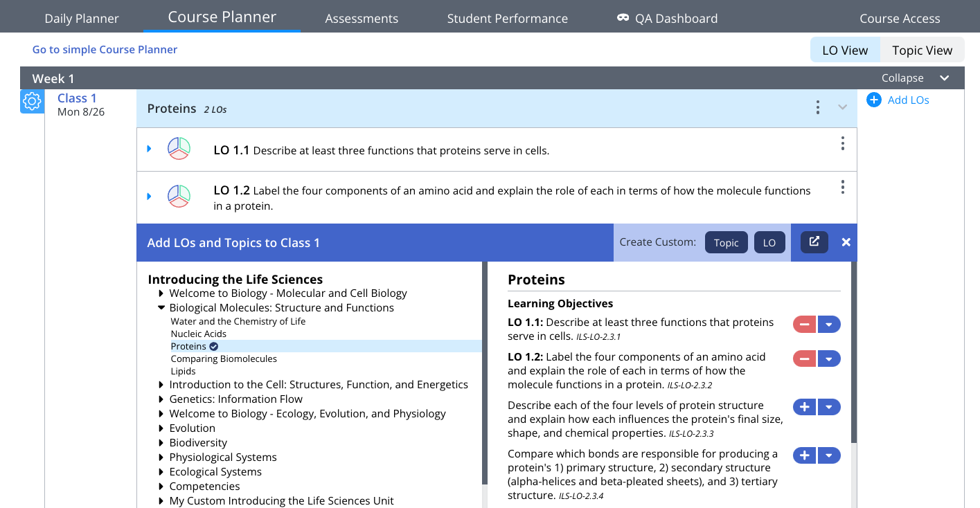
Task: Expand Genetics: Information Flow unit
Action: coord(161,399)
